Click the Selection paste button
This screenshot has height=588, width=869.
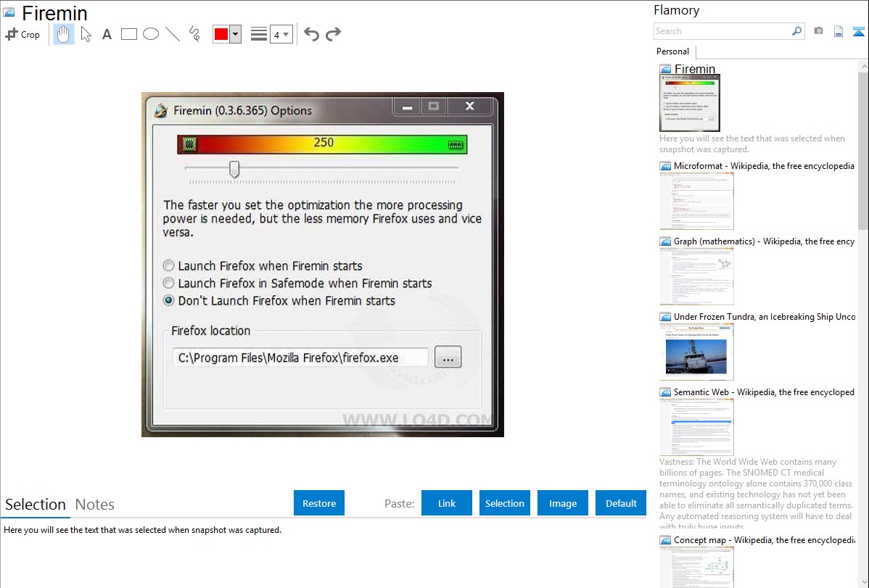pyautogui.click(x=505, y=503)
